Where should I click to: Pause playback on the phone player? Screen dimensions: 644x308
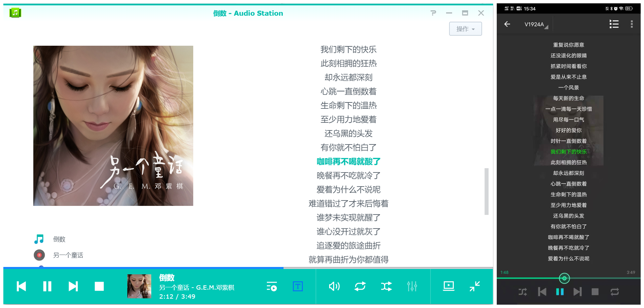[x=560, y=292]
